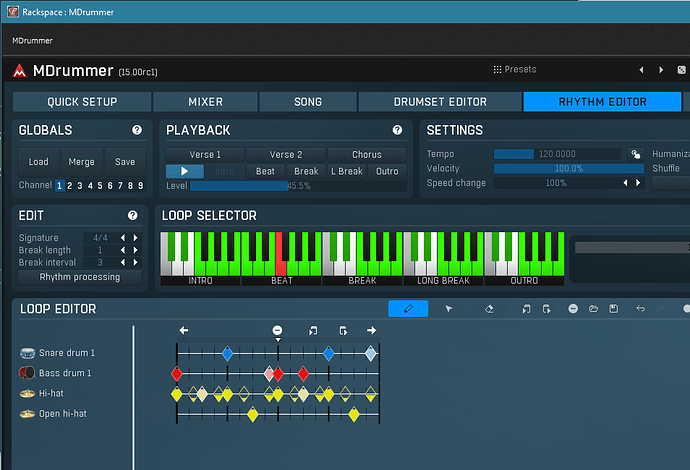Click the clear (minus circle) icon in Loop Editor toolbar

[573, 308]
